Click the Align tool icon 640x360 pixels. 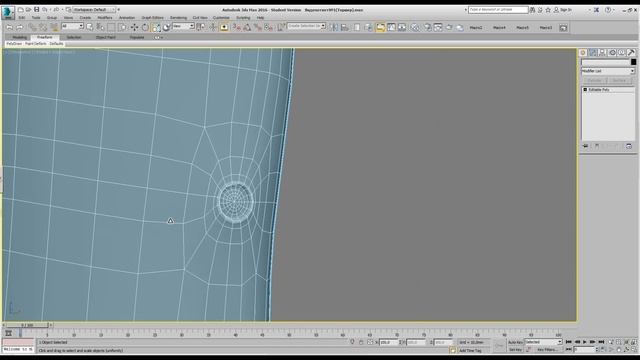pos(344,27)
